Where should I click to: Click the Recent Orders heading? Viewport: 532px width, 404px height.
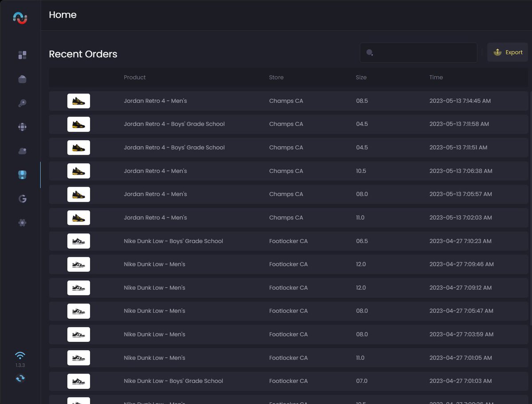click(83, 54)
